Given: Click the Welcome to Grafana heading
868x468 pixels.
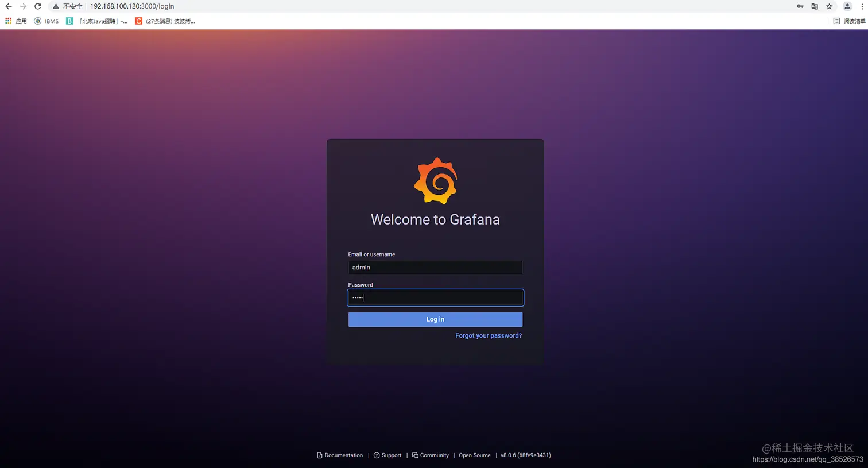Looking at the screenshot, I should (435, 219).
